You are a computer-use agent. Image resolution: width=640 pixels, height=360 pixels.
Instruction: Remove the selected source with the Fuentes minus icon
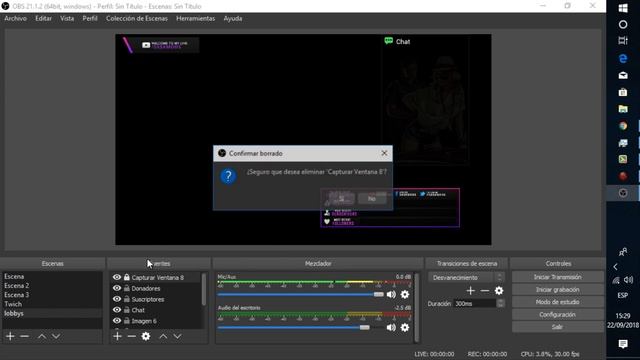131,336
